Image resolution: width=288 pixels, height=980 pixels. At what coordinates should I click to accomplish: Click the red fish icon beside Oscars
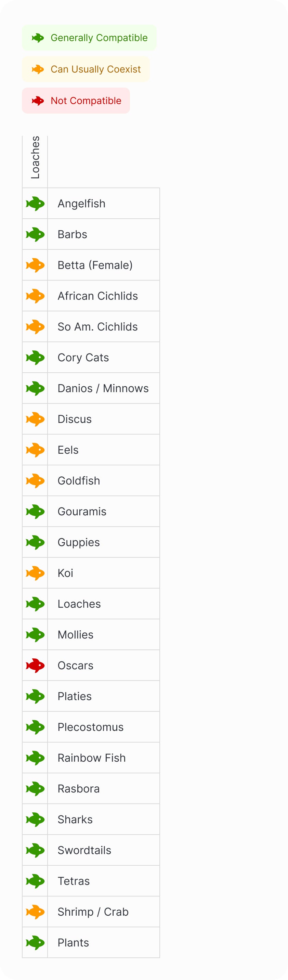[x=35, y=666]
